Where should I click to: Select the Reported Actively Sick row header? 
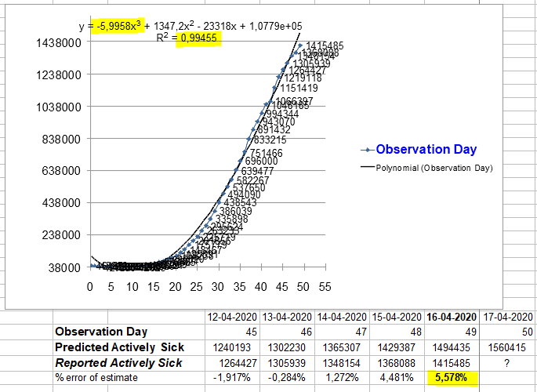tap(129, 362)
